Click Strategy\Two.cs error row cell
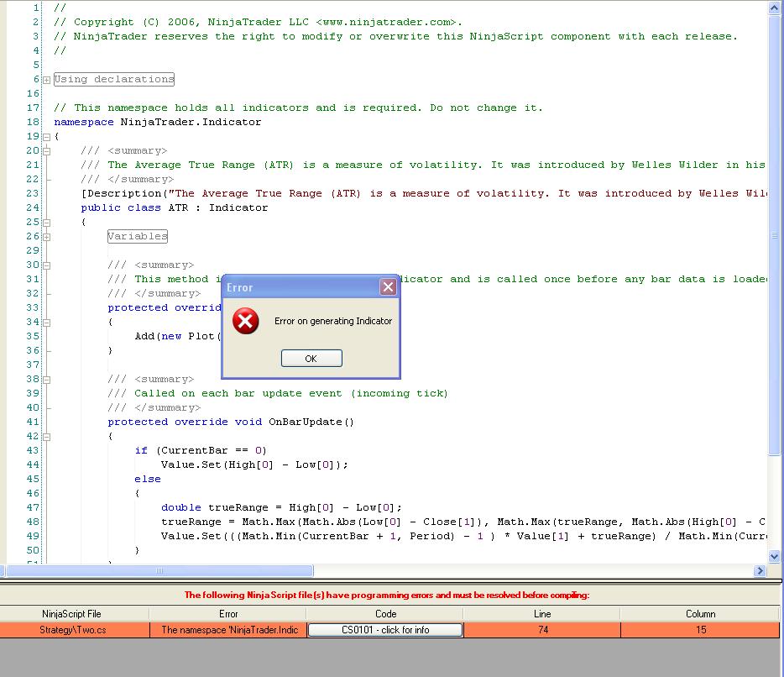This screenshot has height=677, width=784. [x=75, y=630]
